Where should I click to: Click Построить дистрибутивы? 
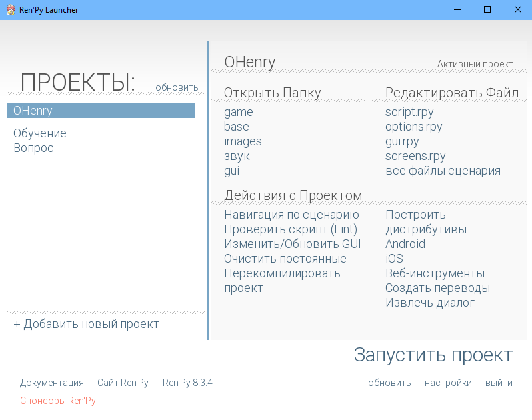tap(426, 222)
